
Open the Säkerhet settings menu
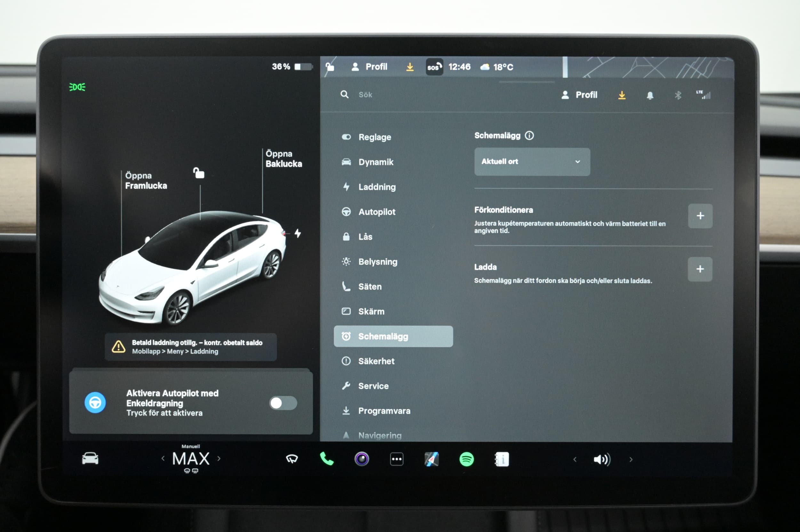[393, 361]
